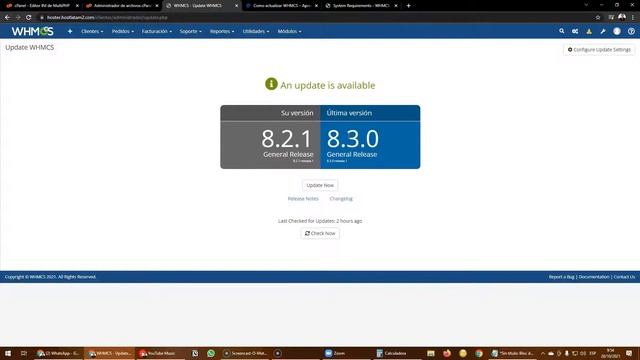Screen dimensions: 640x360
Task: Click the browser forward arrow
Action: click(18, 18)
